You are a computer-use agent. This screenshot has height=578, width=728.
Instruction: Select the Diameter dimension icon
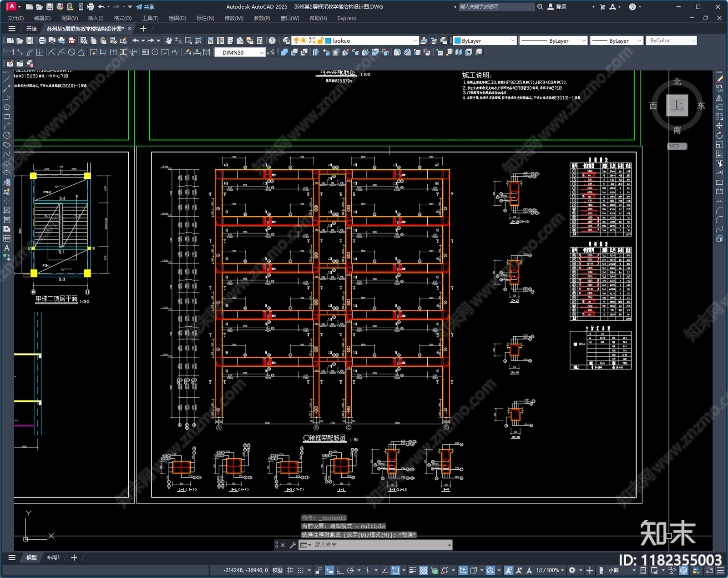[71, 52]
